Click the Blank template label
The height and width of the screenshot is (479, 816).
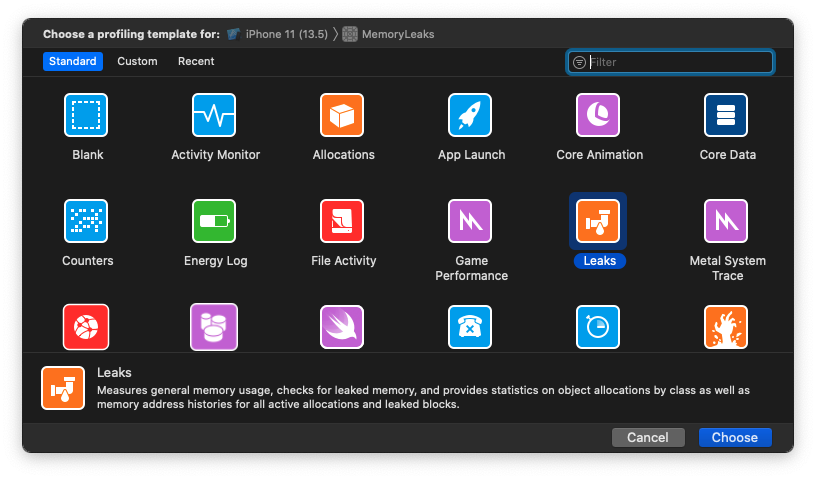[88, 155]
